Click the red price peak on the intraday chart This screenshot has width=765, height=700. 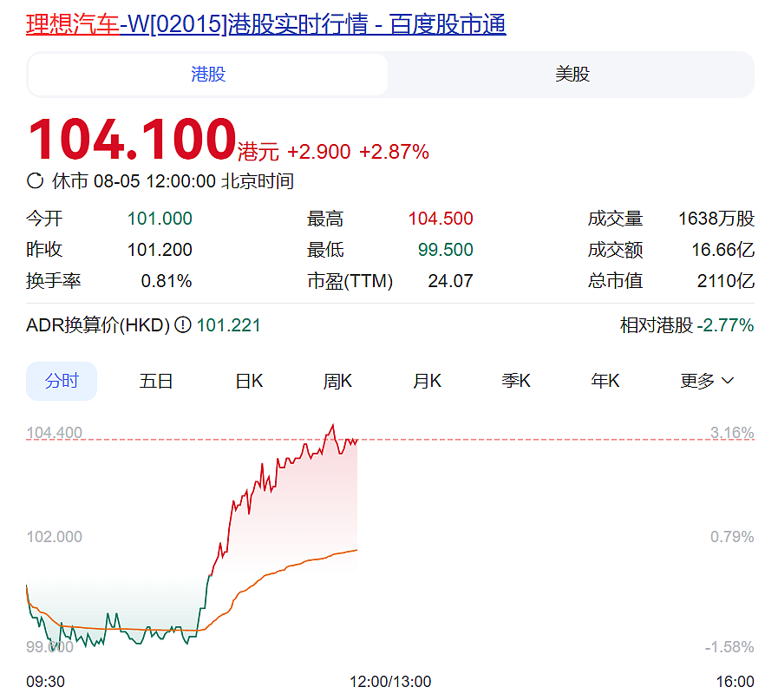[333, 425]
